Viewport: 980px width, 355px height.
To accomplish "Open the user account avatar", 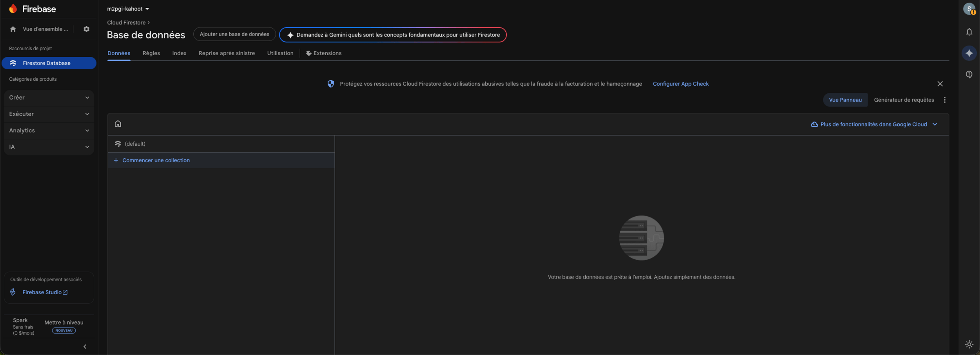I will click(969, 9).
